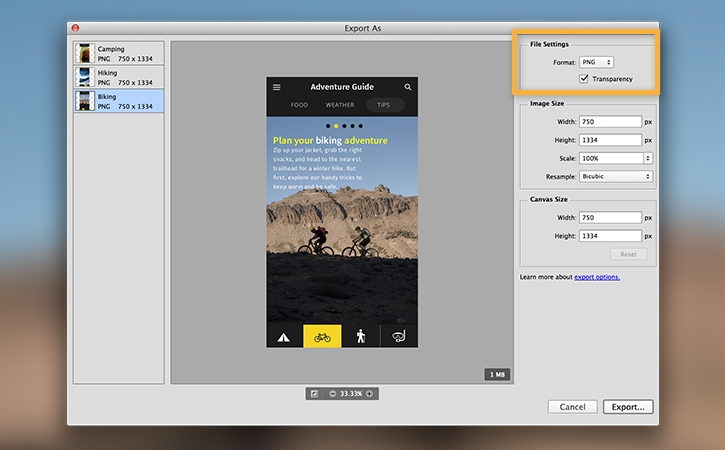The width and height of the screenshot is (725, 450).
Task: Toggle the Transparency checkbox
Action: 584,78
